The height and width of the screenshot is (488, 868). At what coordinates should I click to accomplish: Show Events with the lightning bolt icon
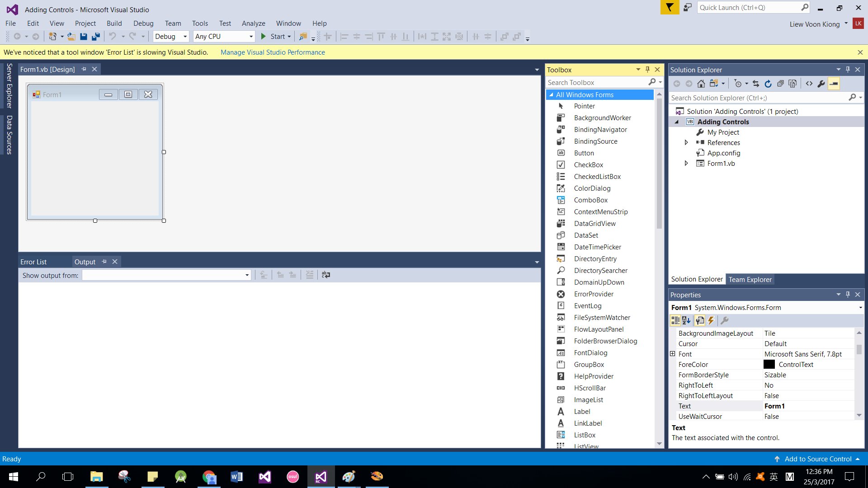(711, 320)
